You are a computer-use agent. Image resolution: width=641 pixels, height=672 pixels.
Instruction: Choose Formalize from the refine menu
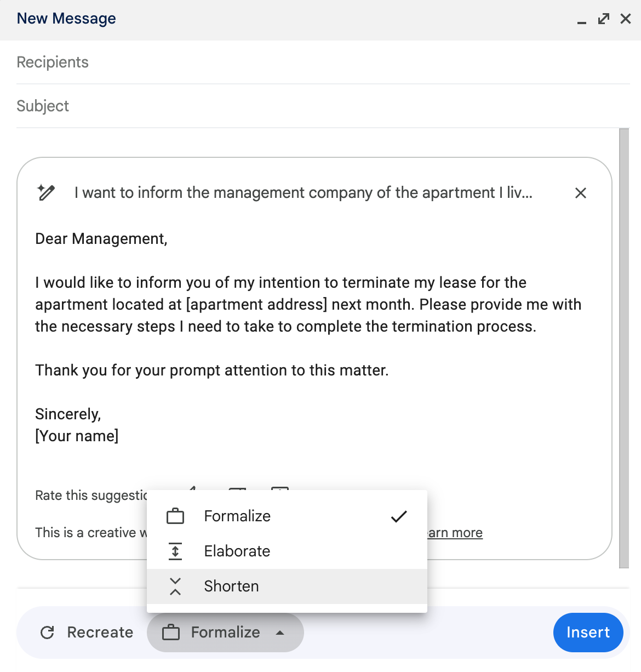coord(237,516)
